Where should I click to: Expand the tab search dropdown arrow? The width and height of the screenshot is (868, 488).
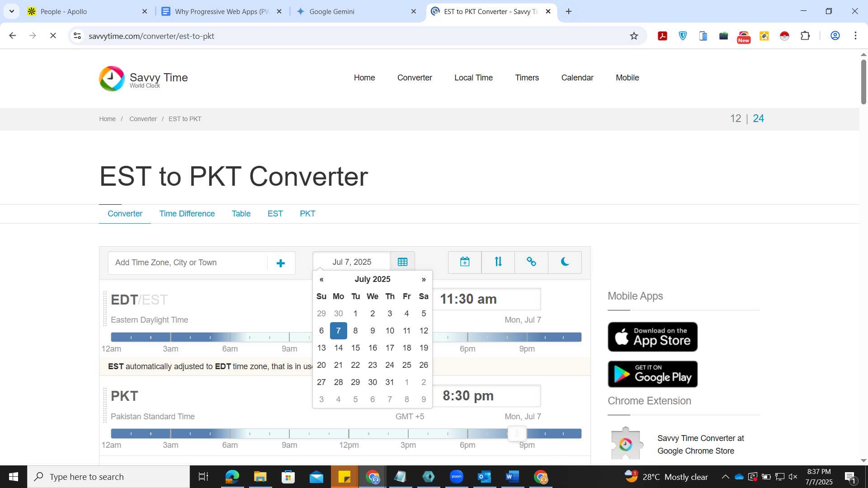click(x=11, y=11)
